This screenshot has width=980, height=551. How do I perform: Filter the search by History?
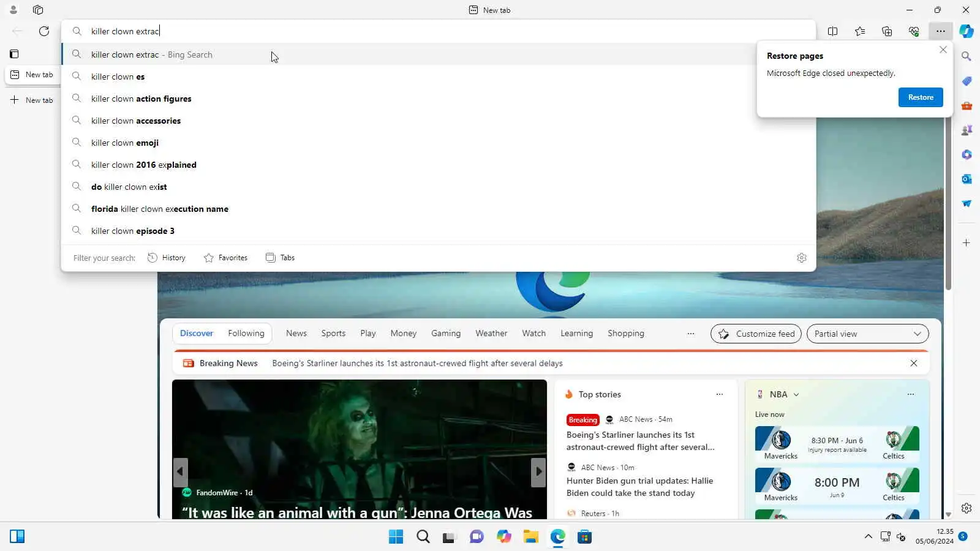pyautogui.click(x=167, y=258)
